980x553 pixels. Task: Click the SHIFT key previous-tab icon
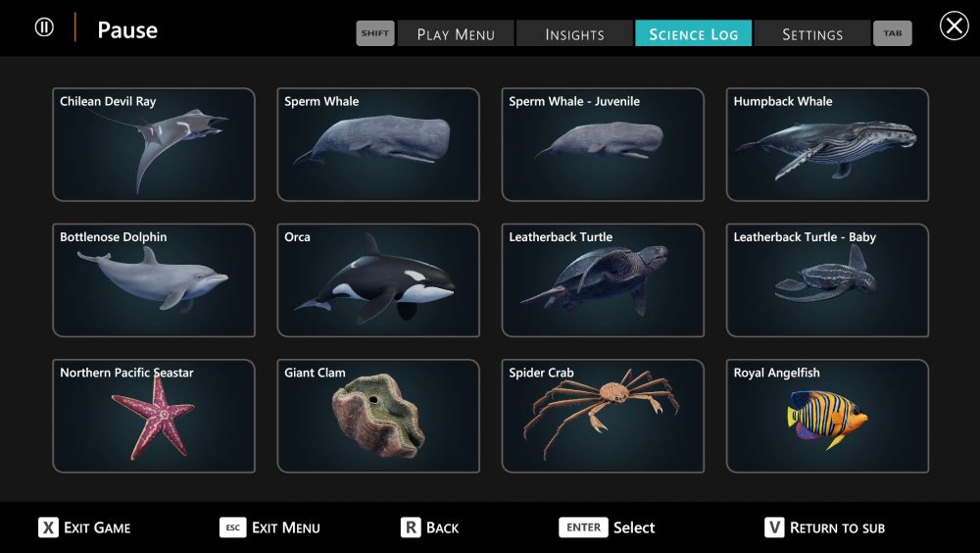374,33
